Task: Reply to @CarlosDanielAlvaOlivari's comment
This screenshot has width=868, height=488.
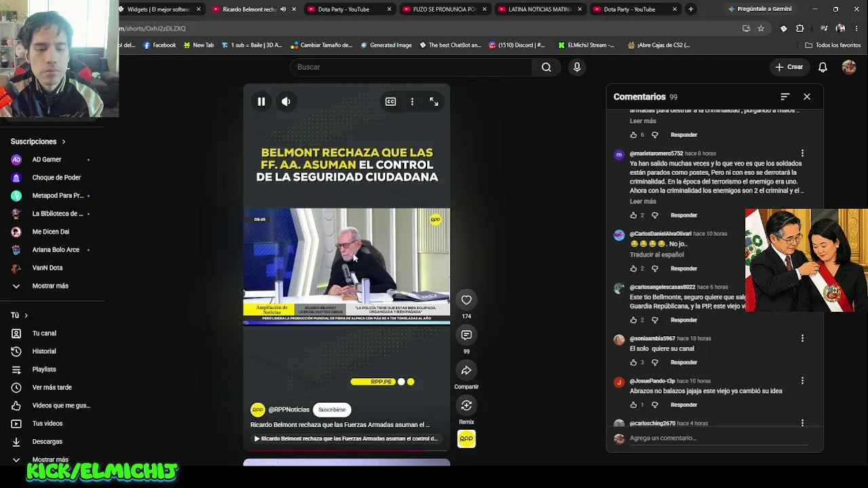Action: pos(684,268)
